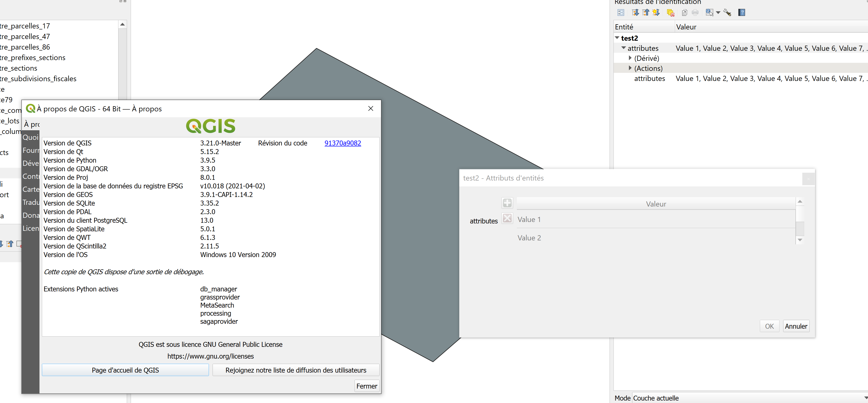The height and width of the screenshot is (403, 868).
Task: Open identify settings with the wrench icon
Action: point(727,13)
